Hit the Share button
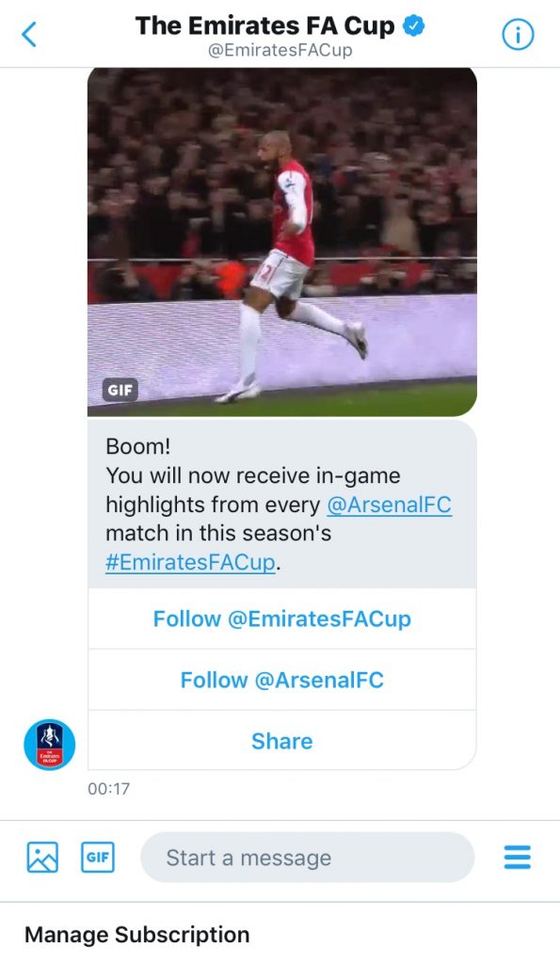The image size is (560, 964). click(281, 741)
